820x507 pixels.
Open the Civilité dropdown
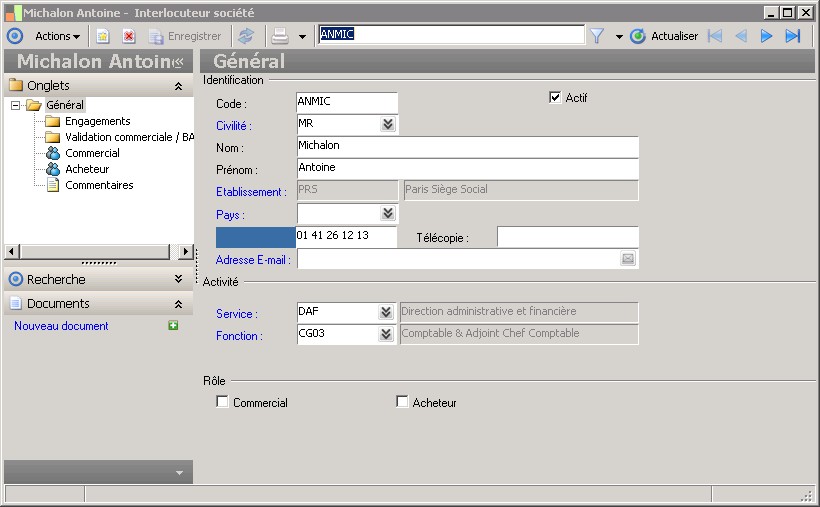[388, 125]
